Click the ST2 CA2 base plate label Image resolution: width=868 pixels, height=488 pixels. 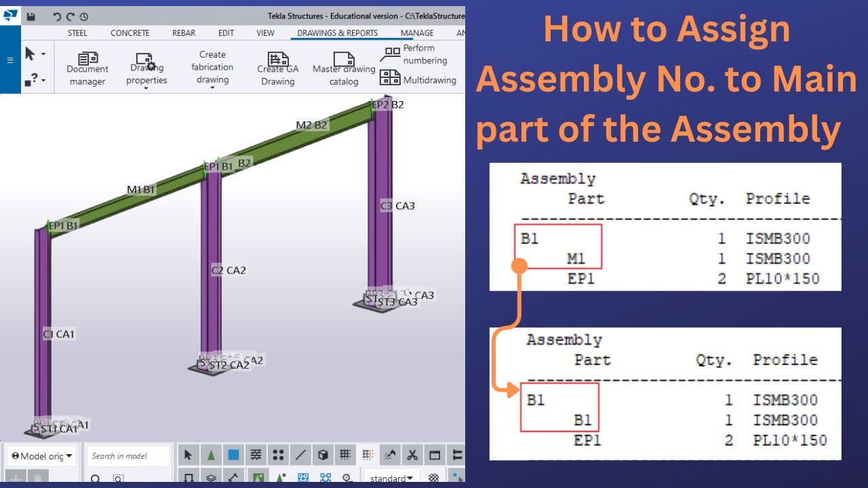tap(229, 365)
